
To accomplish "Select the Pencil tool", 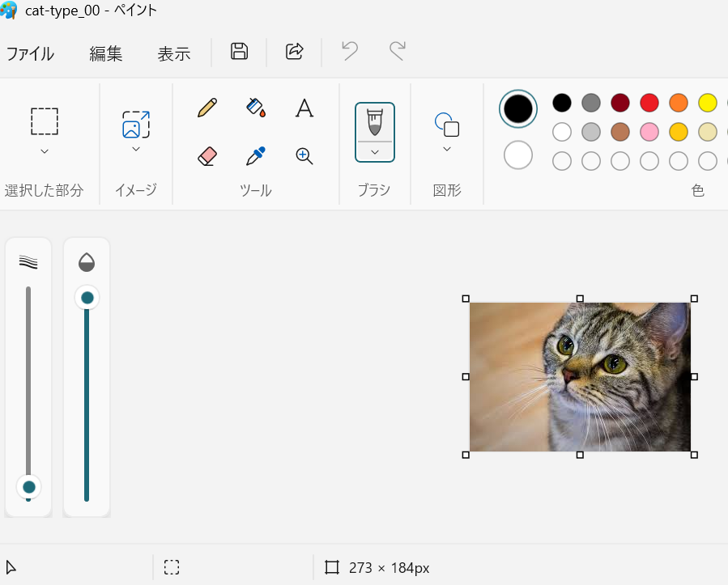I will pos(207,108).
